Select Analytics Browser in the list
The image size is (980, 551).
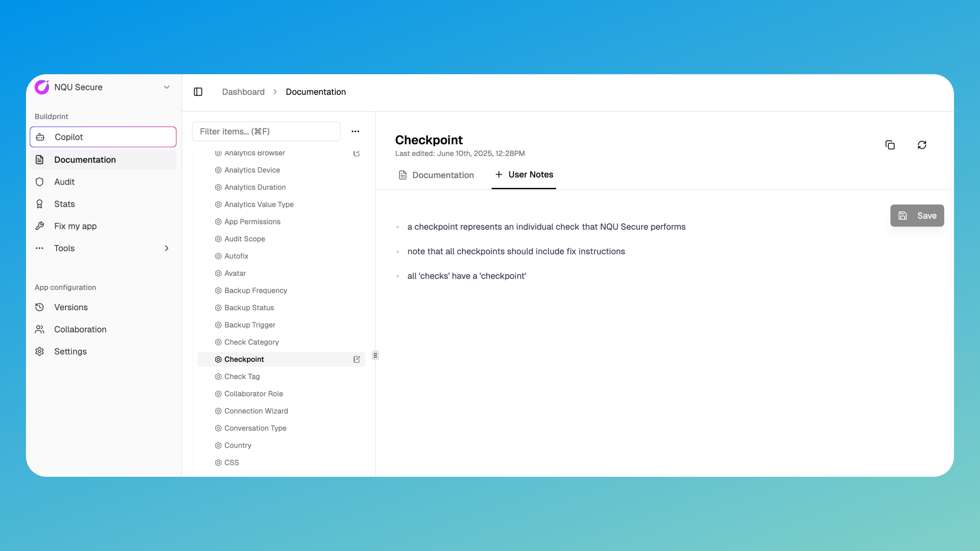coord(281,153)
